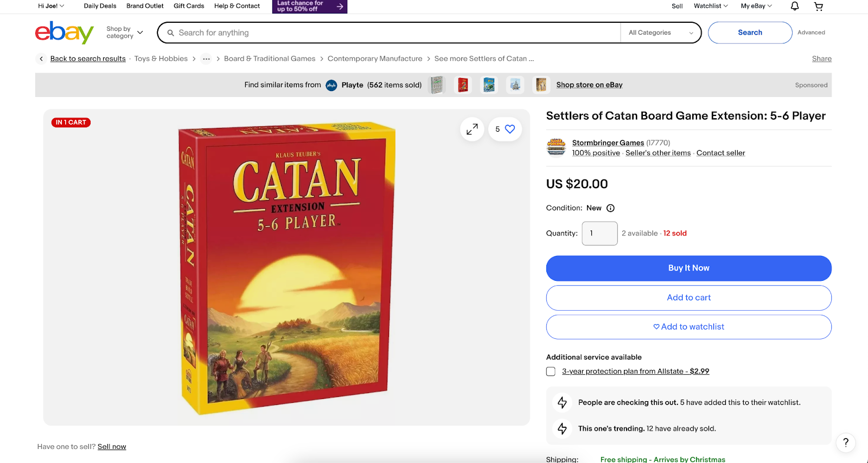Click the IN 1 CART badge
This screenshot has height=463, width=868.
point(71,123)
